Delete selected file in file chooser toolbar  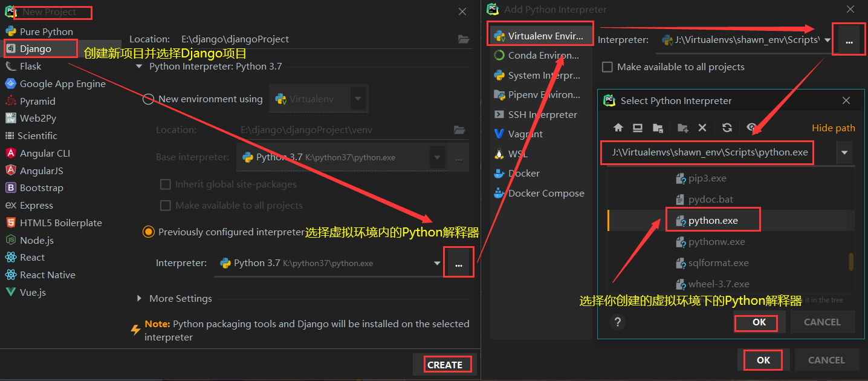tap(702, 128)
